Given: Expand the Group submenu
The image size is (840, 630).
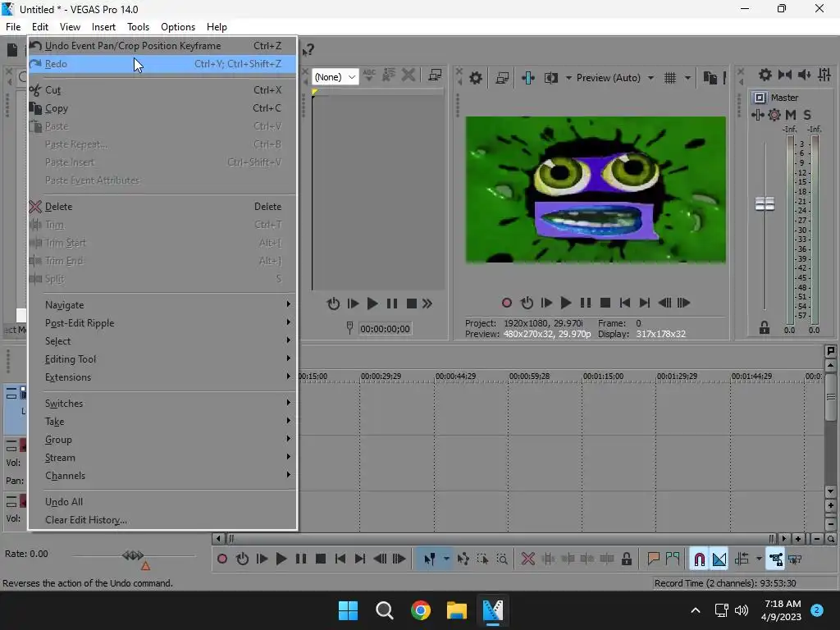Looking at the screenshot, I should pyautogui.click(x=162, y=440).
